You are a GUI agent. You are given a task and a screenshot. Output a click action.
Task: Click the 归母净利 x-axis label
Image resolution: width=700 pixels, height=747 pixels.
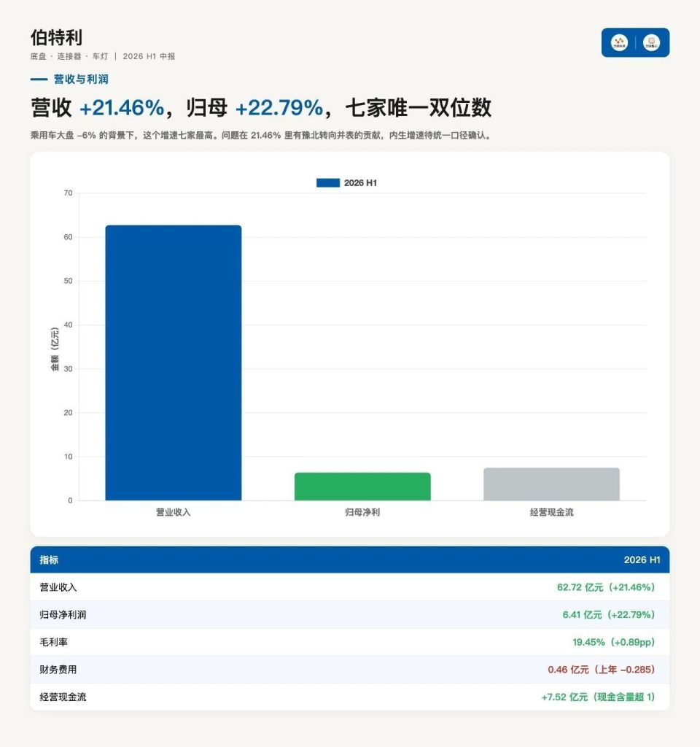pos(362,512)
